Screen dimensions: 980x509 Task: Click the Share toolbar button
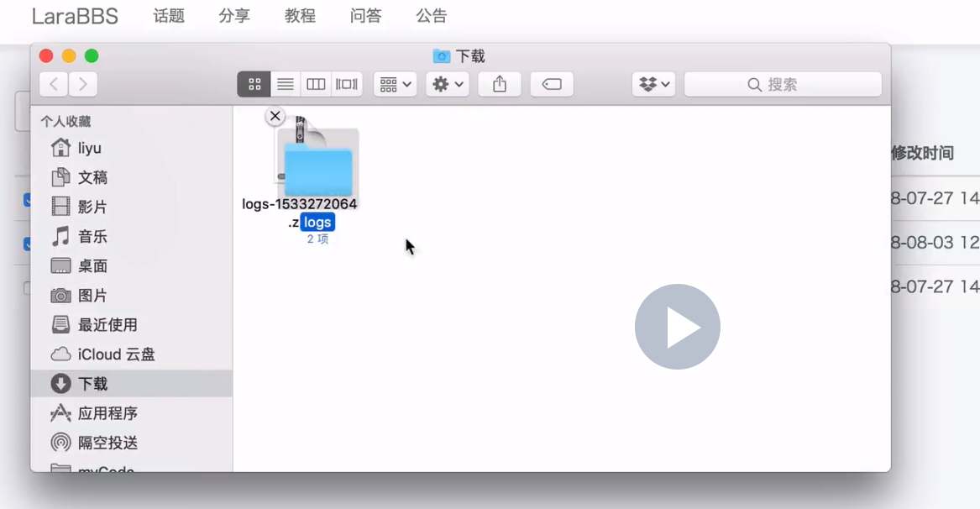click(x=500, y=85)
